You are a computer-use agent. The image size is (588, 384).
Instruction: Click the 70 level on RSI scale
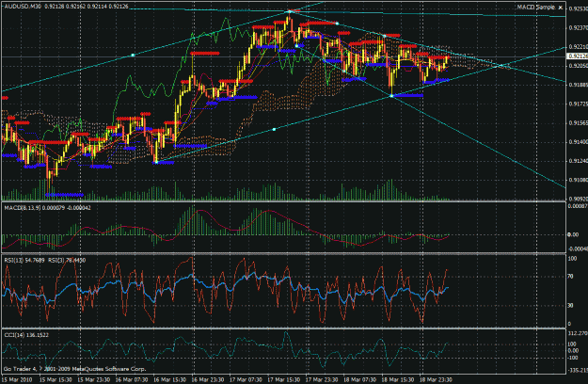coord(570,277)
